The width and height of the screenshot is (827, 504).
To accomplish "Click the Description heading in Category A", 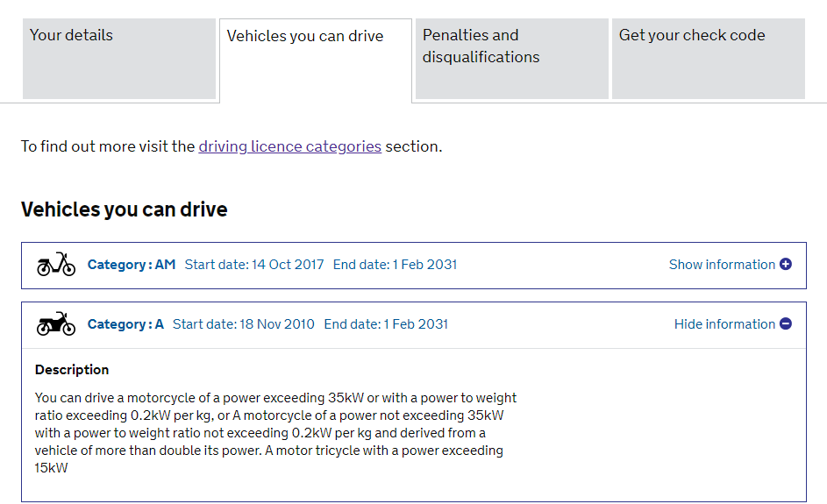I will [x=72, y=370].
